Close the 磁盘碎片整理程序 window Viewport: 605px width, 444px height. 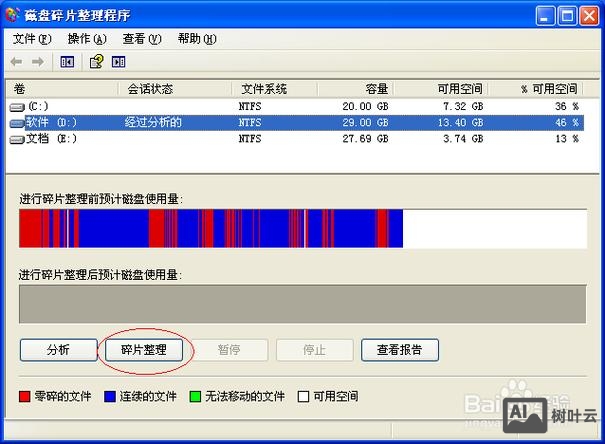tap(589, 16)
